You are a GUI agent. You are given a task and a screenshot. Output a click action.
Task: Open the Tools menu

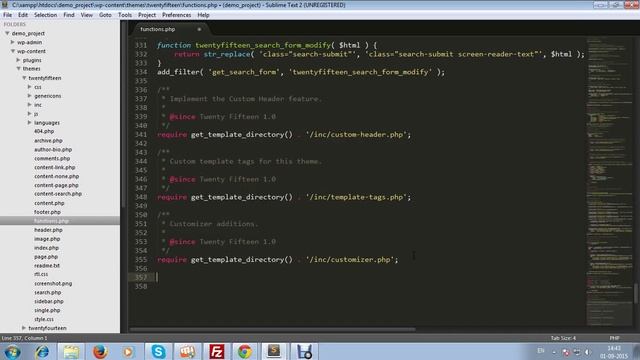125,15
